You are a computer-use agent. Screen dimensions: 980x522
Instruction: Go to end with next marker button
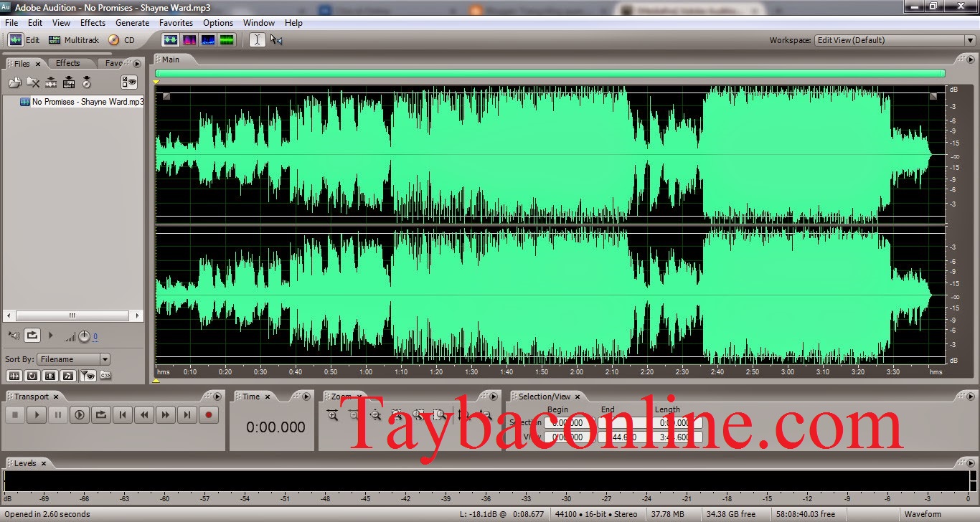click(187, 414)
